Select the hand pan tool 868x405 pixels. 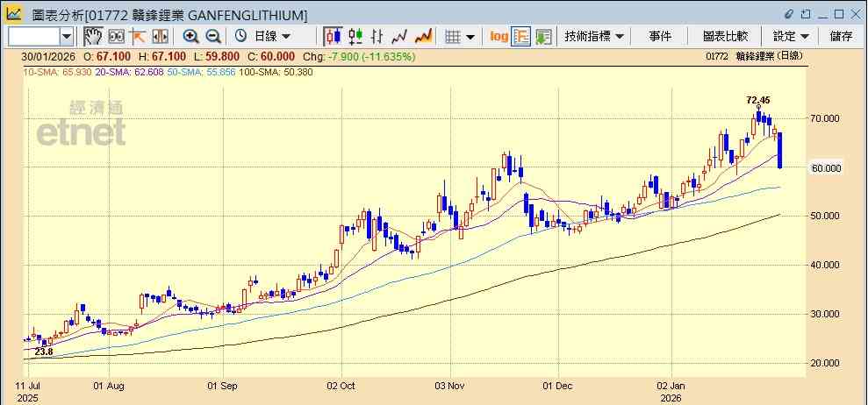pos(93,37)
